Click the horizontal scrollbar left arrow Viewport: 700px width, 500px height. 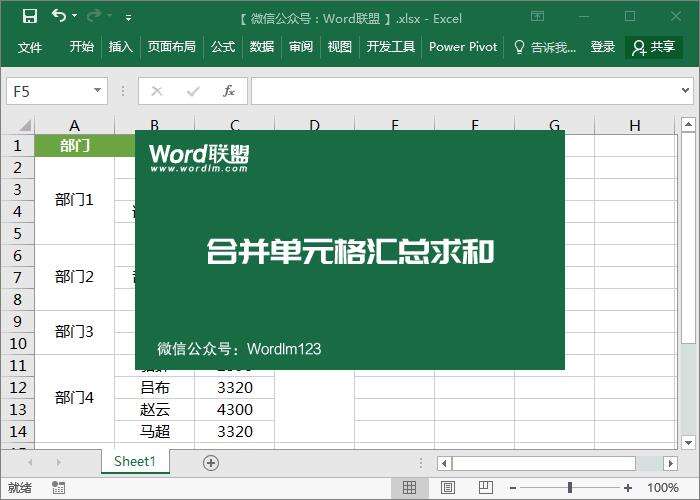point(444,463)
